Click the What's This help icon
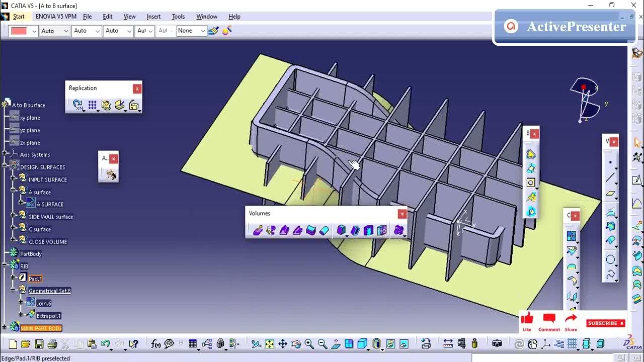 [133, 344]
